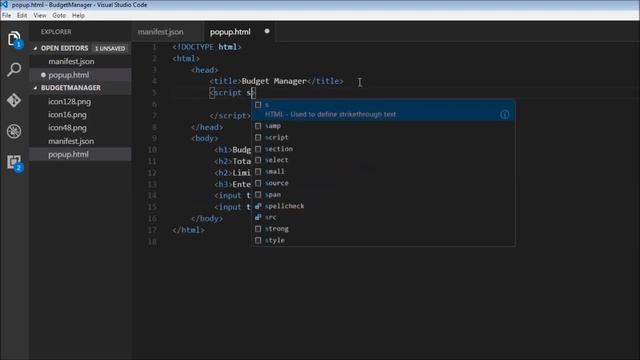Open the Git source control view
Viewport: 640px width, 360px height.
click(x=14, y=100)
